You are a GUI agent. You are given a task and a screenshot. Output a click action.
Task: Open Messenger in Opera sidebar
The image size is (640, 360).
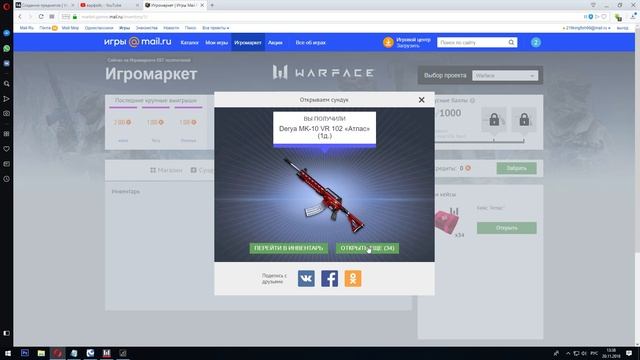coord(7,33)
